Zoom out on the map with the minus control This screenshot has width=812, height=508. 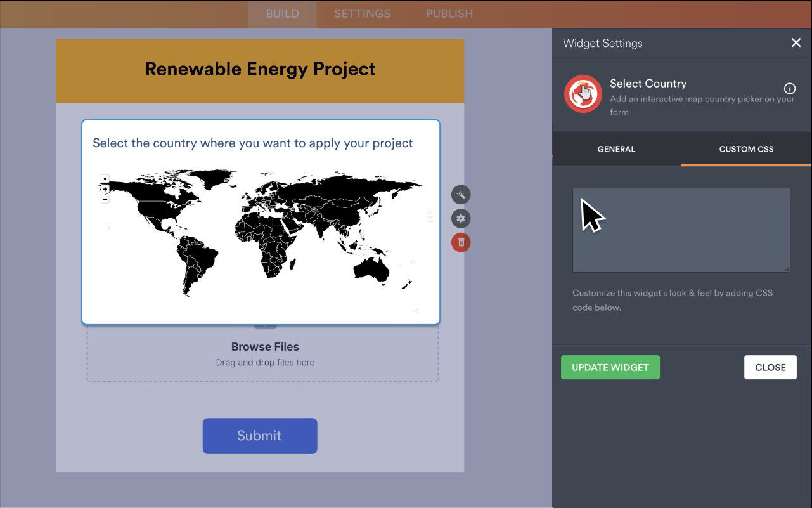click(x=105, y=199)
